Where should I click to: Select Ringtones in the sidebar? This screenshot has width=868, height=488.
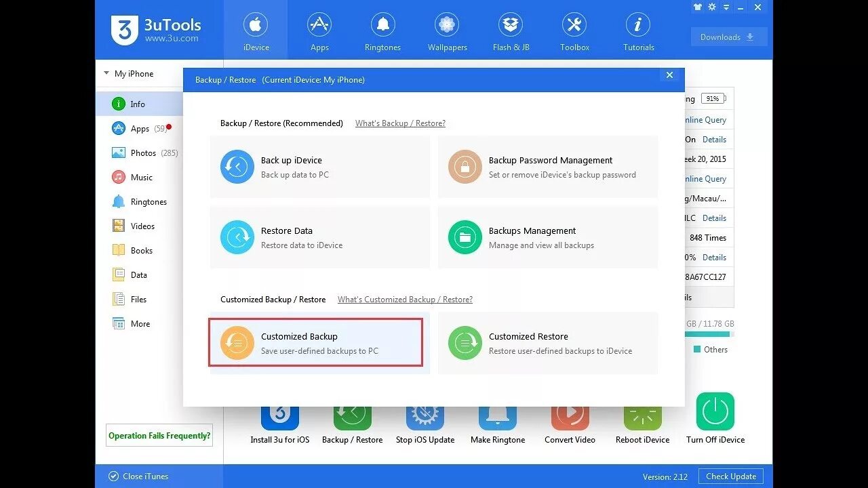pyautogui.click(x=139, y=201)
